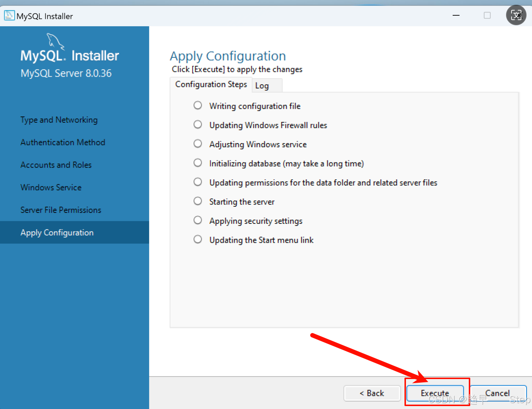Click the "Updating the Start menu link" text
Image resolution: width=532 pixels, height=409 pixels.
coord(262,240)
